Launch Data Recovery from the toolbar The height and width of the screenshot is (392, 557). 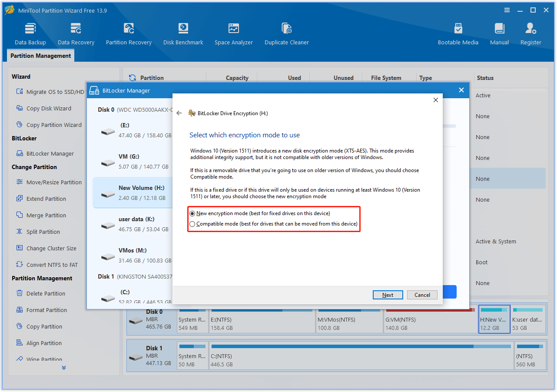click(76, 34)
